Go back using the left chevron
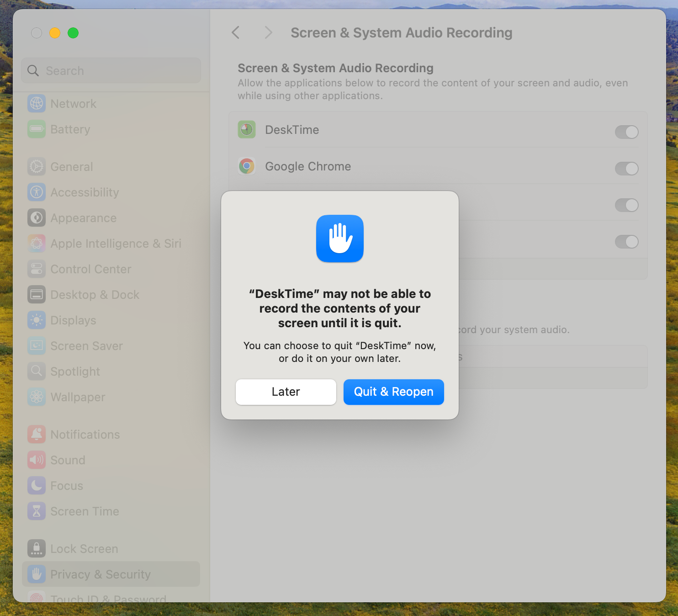The height and width of the screenshot is (616, 678). coord(236,33)
